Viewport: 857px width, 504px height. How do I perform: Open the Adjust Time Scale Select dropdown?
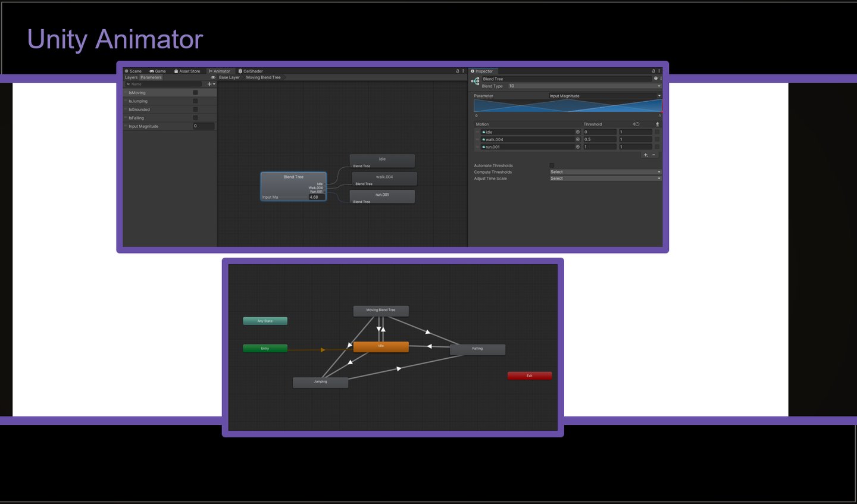tap(605, 179)
